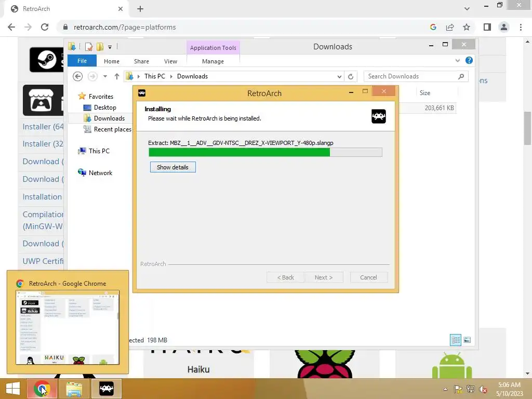The width and height of the screenshot is (532, 399).
Task: Open the Windows Start button
Action: click(x=13, y=389)
